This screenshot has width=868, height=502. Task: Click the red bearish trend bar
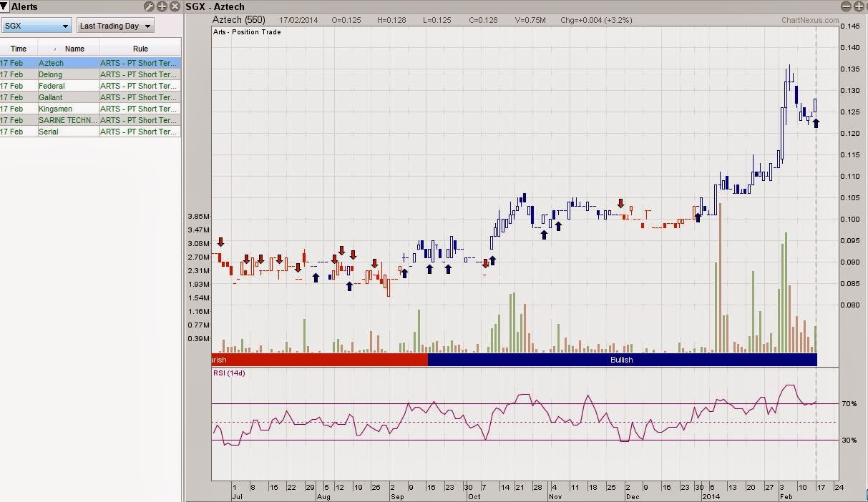tap(320, 360)
